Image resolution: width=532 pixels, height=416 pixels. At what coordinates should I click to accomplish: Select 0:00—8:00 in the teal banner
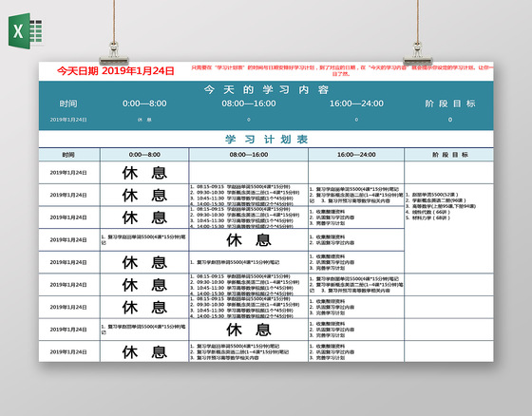tap(144, 104)
